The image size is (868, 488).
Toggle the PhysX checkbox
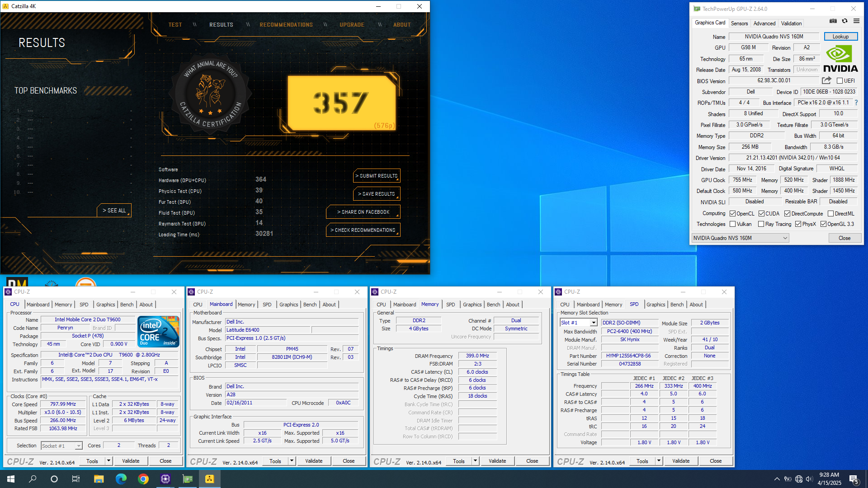pyautogui.click(x=798, y=224)
